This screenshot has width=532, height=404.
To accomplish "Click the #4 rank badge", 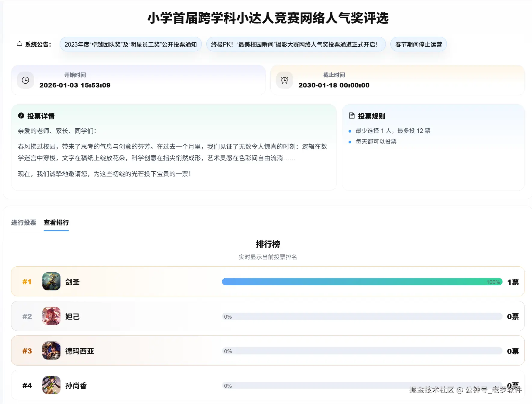I will [x=27, y=386].
